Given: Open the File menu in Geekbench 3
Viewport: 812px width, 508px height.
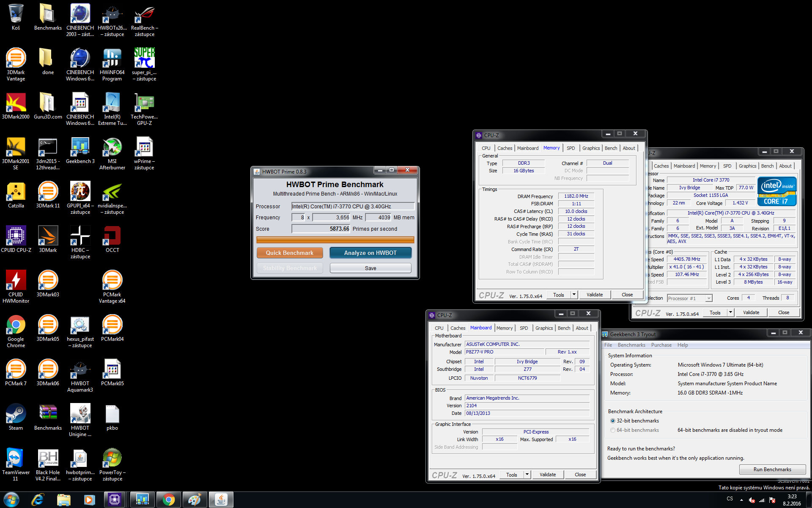Looking at the screenshot, I should click(x=608, y=345).
